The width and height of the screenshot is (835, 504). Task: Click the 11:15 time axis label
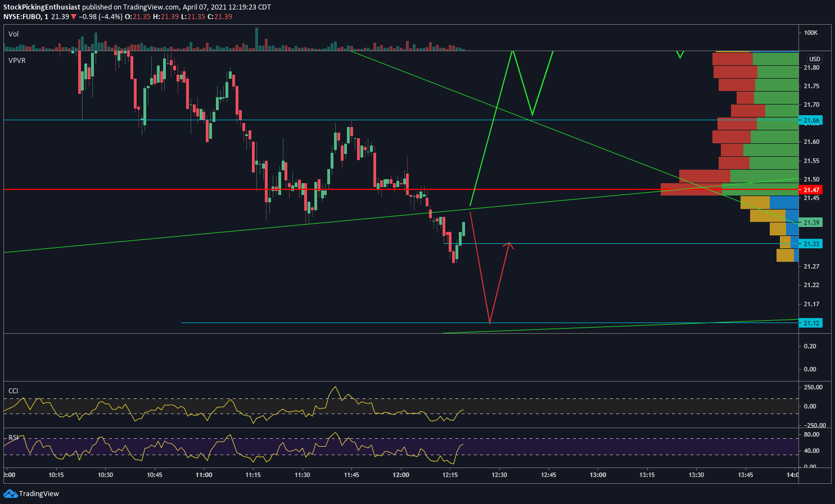point(253,475)
